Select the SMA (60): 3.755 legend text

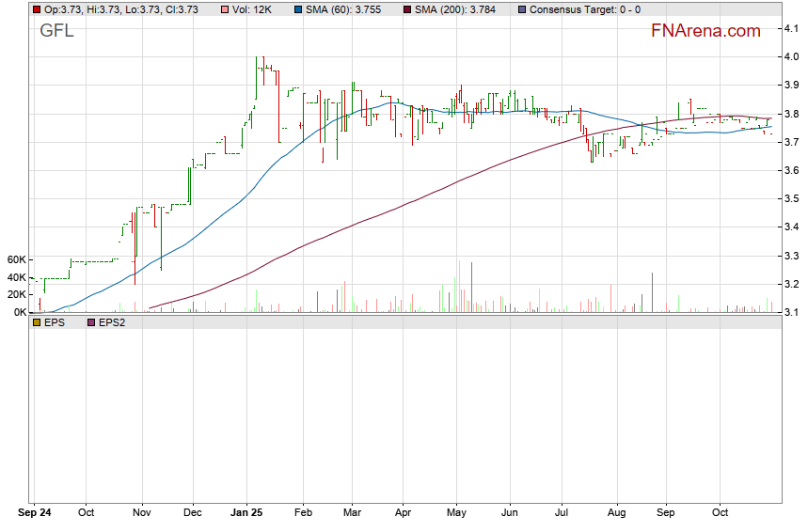pyautogui.click(x=344, y=9)
